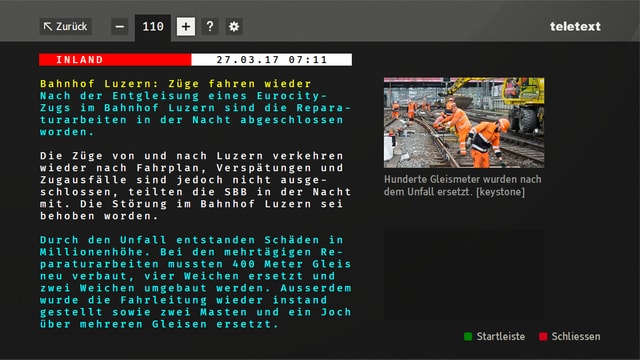Select the INLAND section header

[x=115, y=60]
